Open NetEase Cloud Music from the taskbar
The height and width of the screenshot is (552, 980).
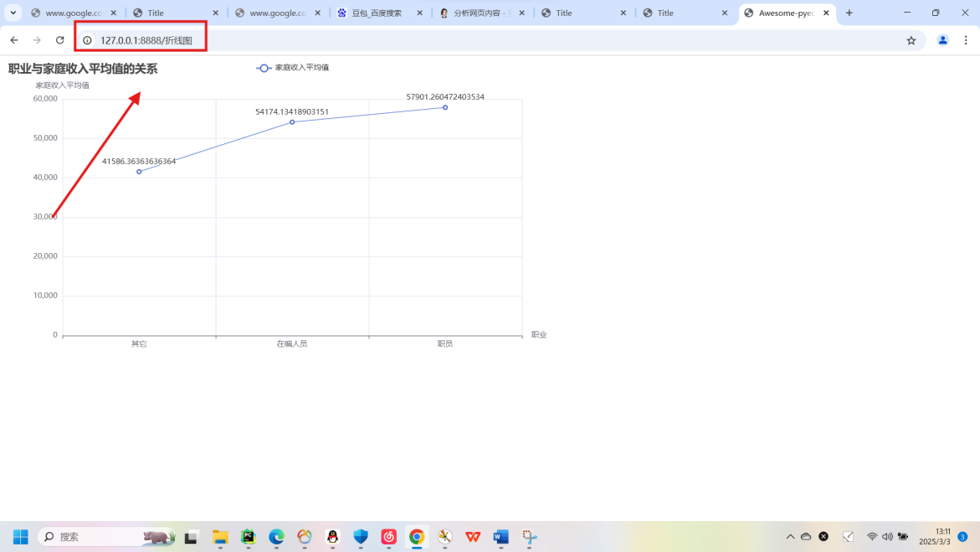click(x=389, y=537)
